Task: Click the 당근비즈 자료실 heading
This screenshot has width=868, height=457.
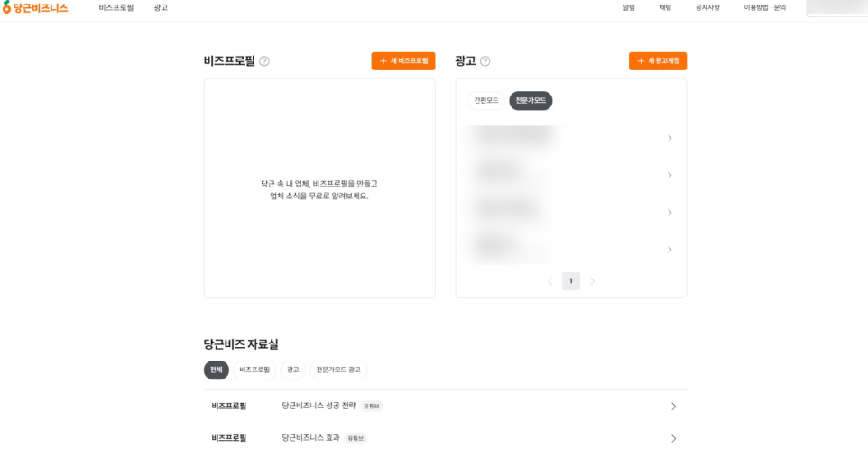Action: [241, 344]
